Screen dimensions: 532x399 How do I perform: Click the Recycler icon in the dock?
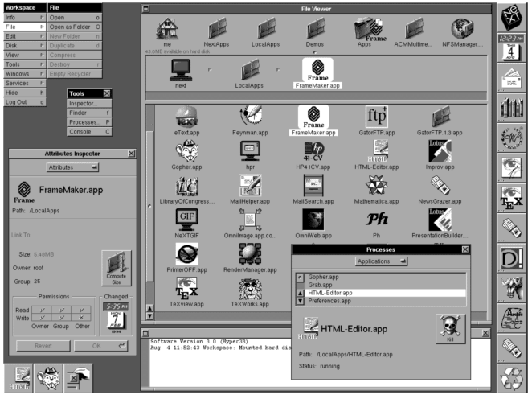pyautogui.click(x=509, y=378)
